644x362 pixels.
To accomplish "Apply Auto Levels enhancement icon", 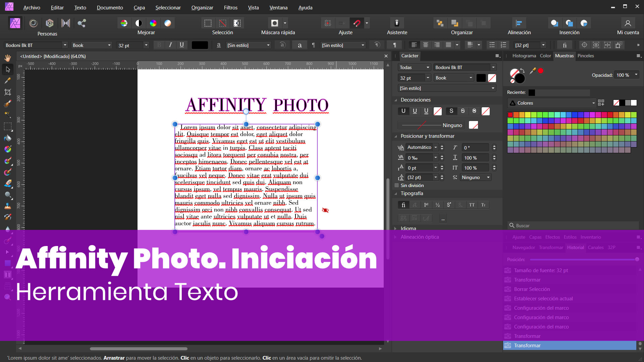I will [124, 23].
